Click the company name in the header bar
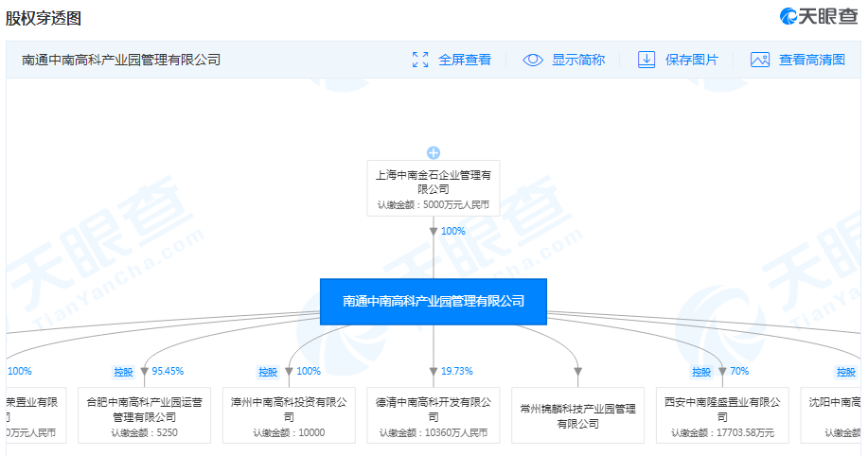868x456 pixels. click(x=121, y=60)
